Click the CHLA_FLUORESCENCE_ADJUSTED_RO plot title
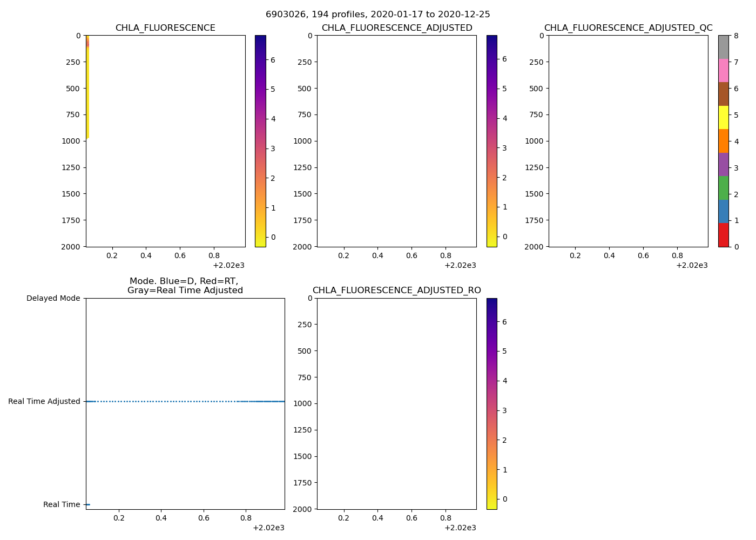 [x=396, y=291]
